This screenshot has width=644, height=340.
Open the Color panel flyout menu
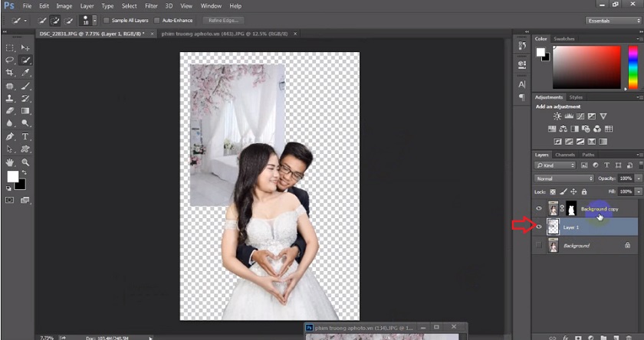point(639,39)
